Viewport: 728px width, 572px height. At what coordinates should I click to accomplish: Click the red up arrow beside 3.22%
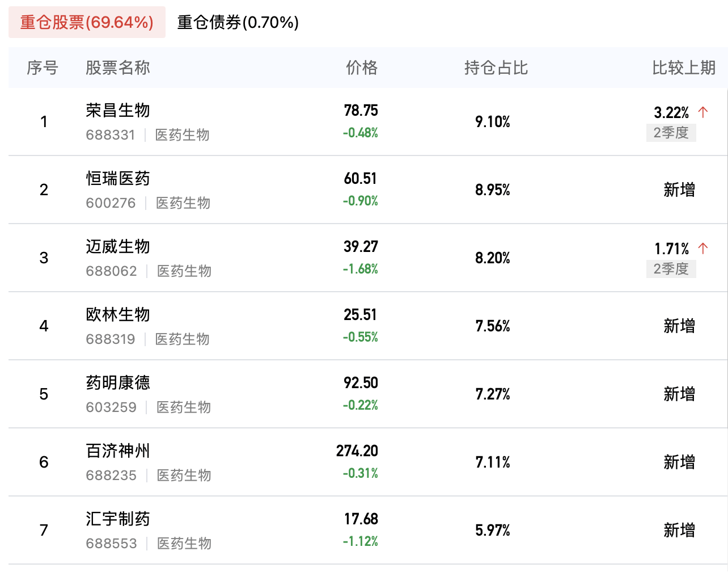click(x=703, y=112)
